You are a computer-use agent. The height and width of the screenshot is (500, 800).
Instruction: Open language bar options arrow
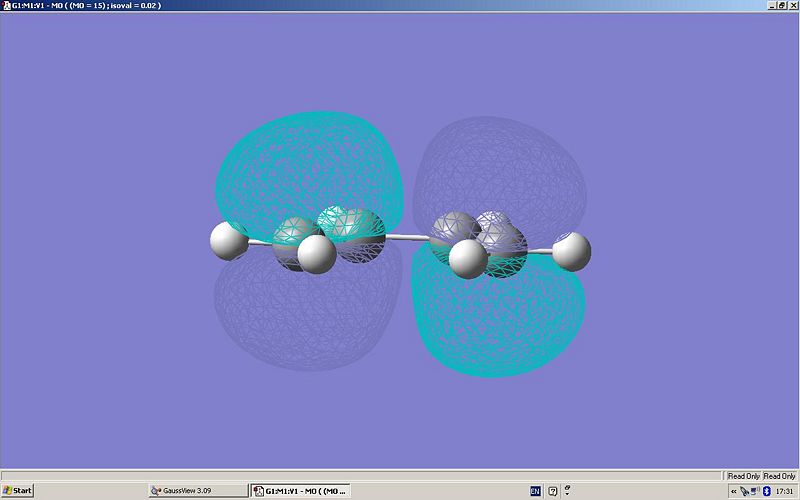tap(567, 491)
